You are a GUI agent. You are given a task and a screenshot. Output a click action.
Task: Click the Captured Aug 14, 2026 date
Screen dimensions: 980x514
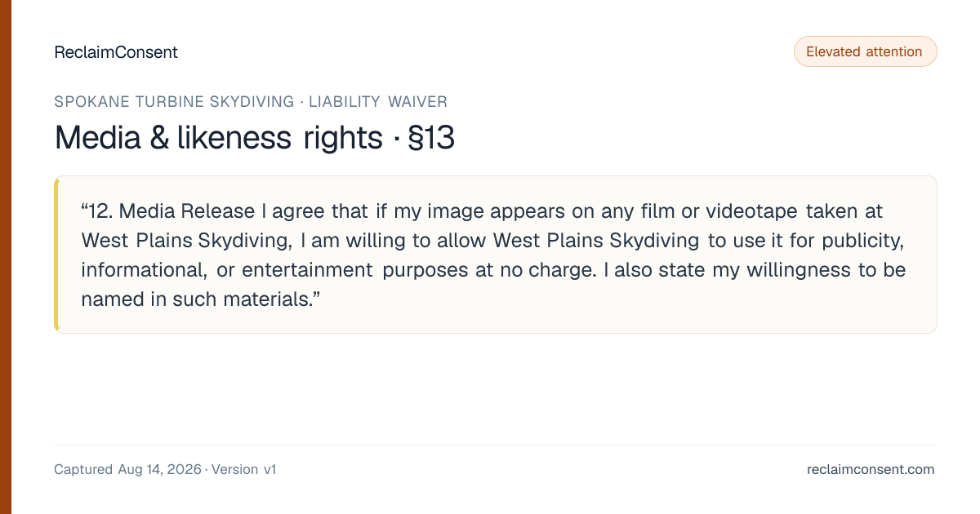tap(127, 470)
